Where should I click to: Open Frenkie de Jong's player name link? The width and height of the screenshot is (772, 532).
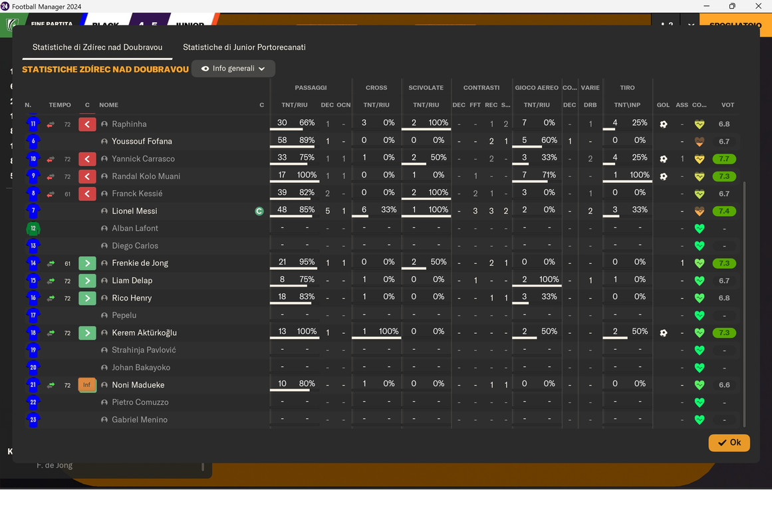click(140, 263)
